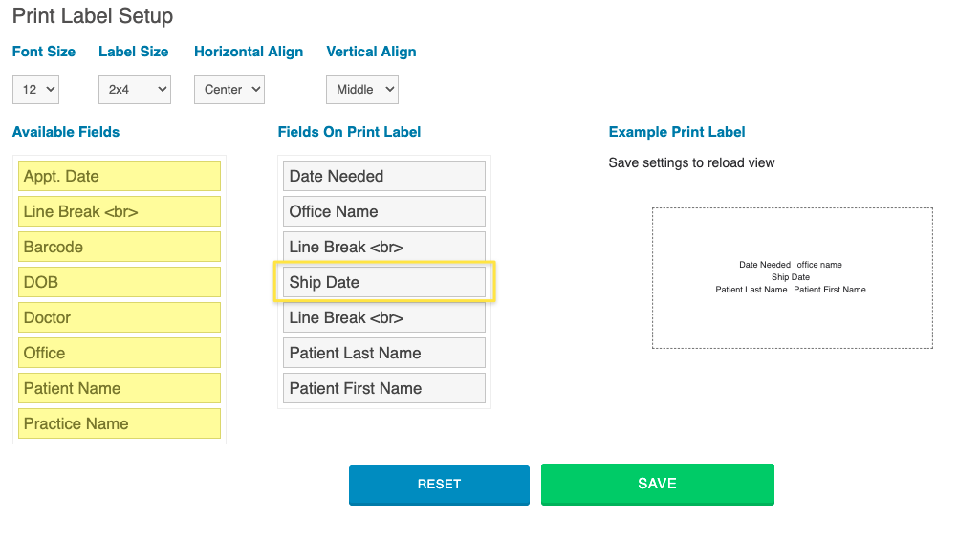Click the green SAVE button
Screen dimensions: 980x541
click(658, 485)
